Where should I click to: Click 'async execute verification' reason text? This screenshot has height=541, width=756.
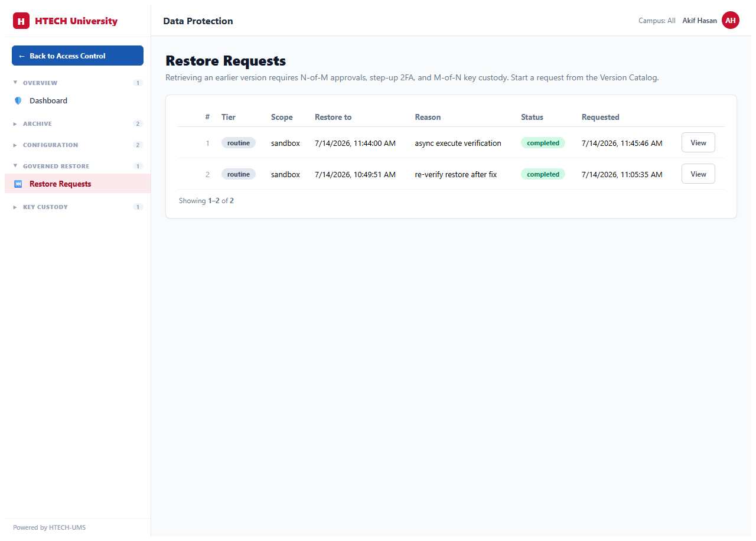[458, 144]
